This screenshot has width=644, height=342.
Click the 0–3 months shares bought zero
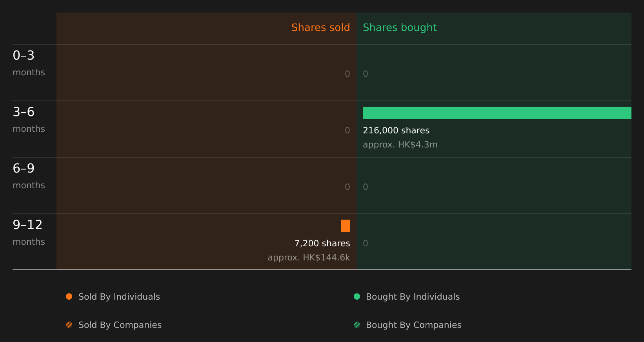click(366, 74)
